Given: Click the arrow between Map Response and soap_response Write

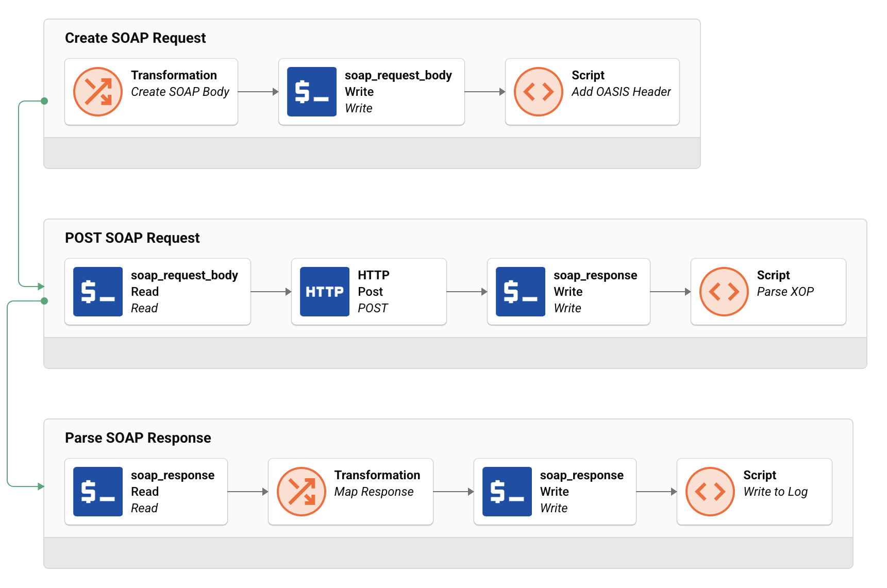Looking at the screenshot, I should point(454,492).
